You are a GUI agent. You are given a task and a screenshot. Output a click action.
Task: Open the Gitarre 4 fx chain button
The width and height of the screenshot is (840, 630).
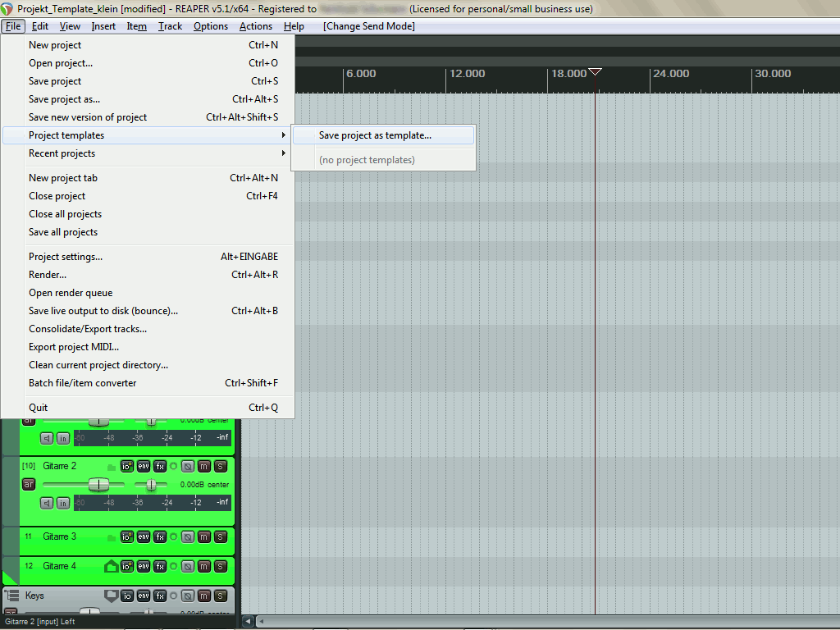(160, 566)
